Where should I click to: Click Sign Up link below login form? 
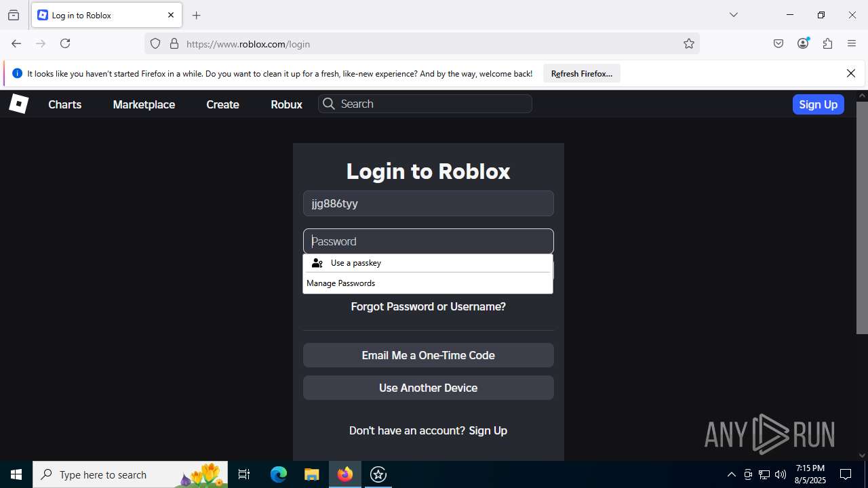(x=488, y=430)
